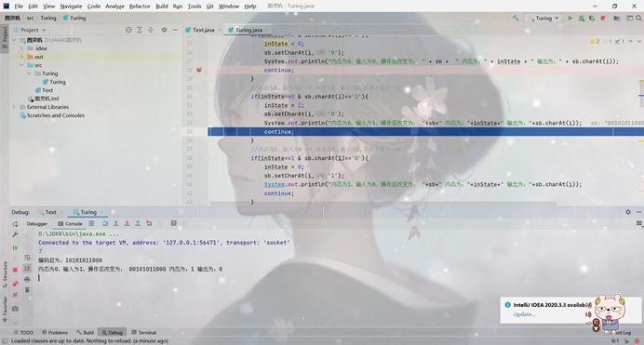Open Project panel gear options
The image size is (644, 345).
pyautogui.click(x=165, y=30)
